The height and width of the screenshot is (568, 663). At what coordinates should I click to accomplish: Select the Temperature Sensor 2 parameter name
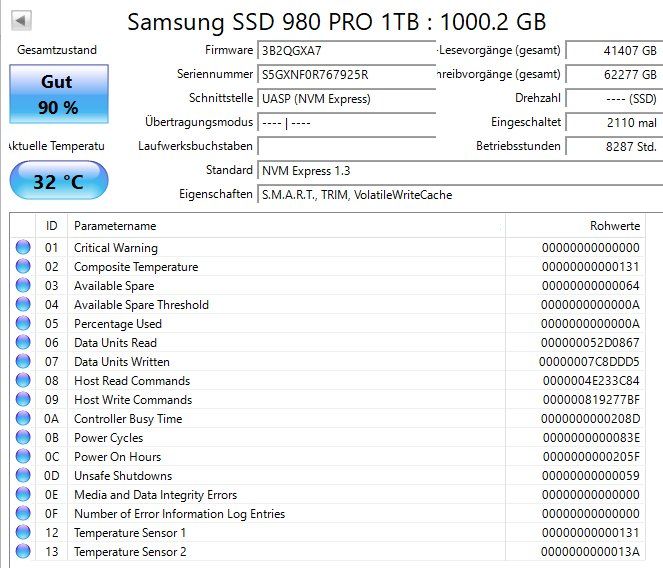pos(130,552)
